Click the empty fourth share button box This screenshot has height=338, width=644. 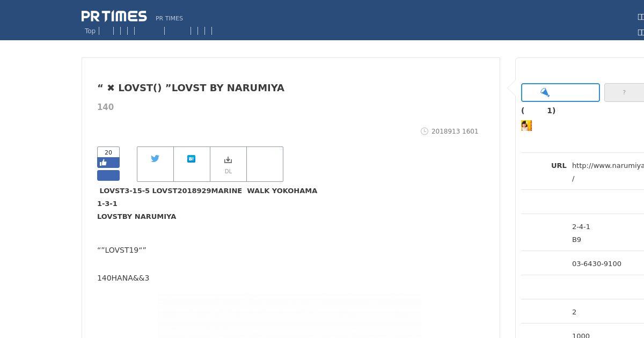pyautogui.click(x=265, y=164)
